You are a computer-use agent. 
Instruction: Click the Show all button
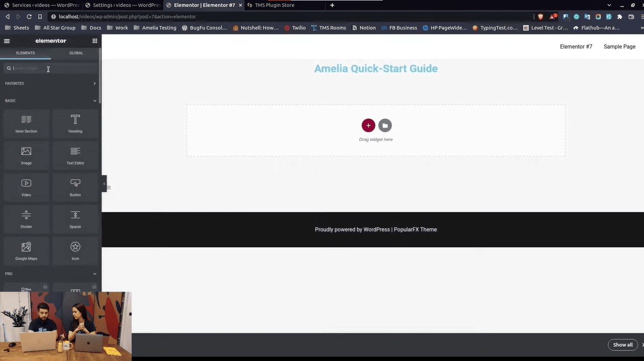[623, 345]
